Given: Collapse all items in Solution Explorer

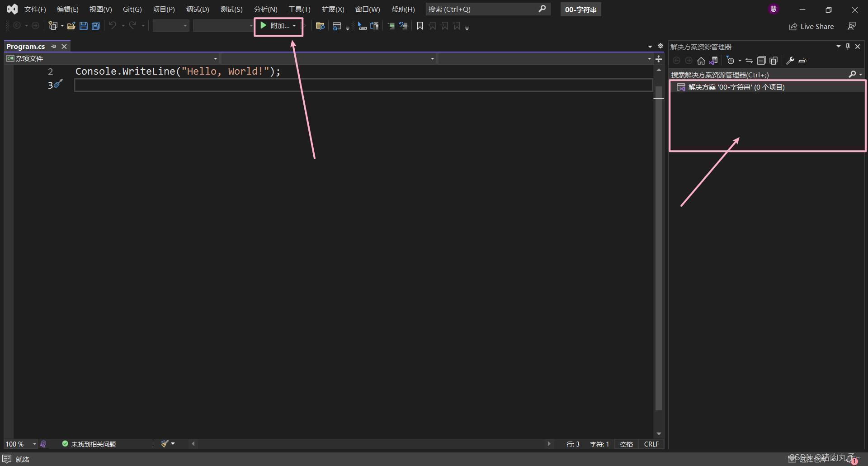Looking at the screenshot, I should tap(761, 61).
